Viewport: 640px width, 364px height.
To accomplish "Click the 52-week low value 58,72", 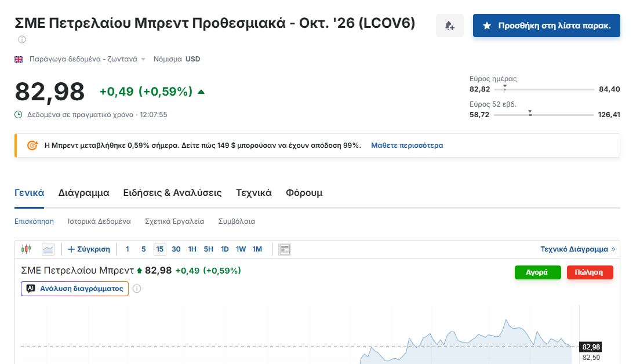I will pos(479,115).
